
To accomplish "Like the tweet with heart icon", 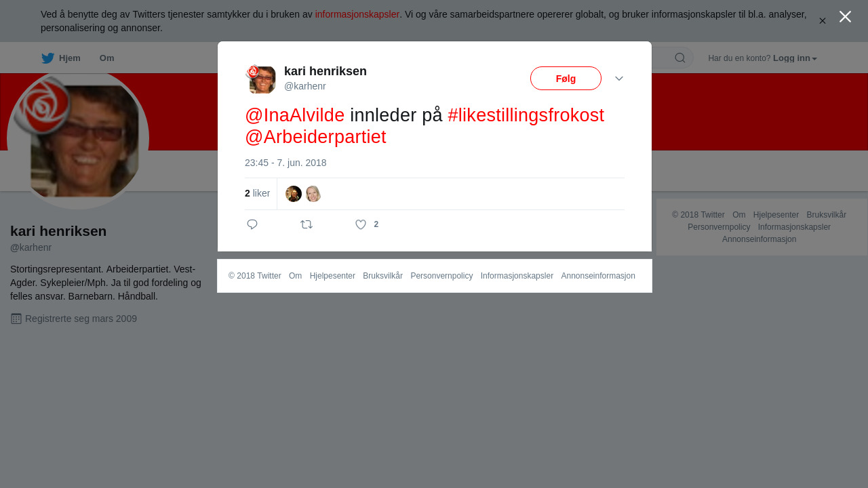I will [361, 224].
